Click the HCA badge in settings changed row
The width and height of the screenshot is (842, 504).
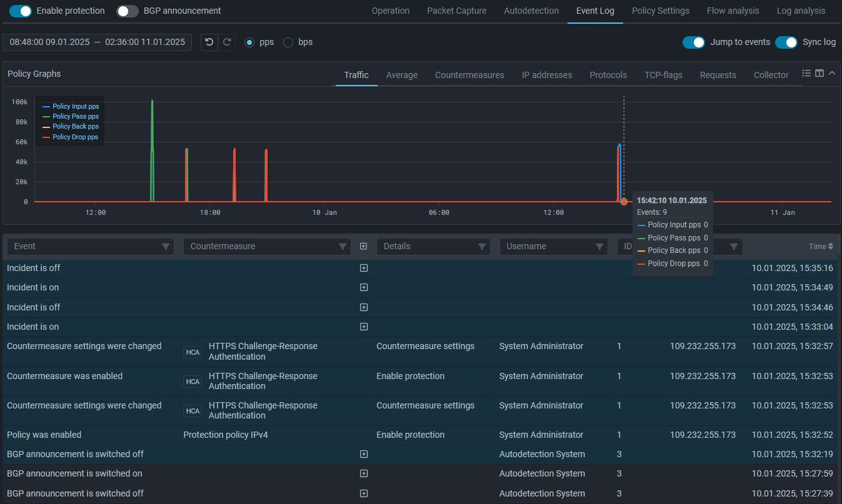click(x=193, y=352)
